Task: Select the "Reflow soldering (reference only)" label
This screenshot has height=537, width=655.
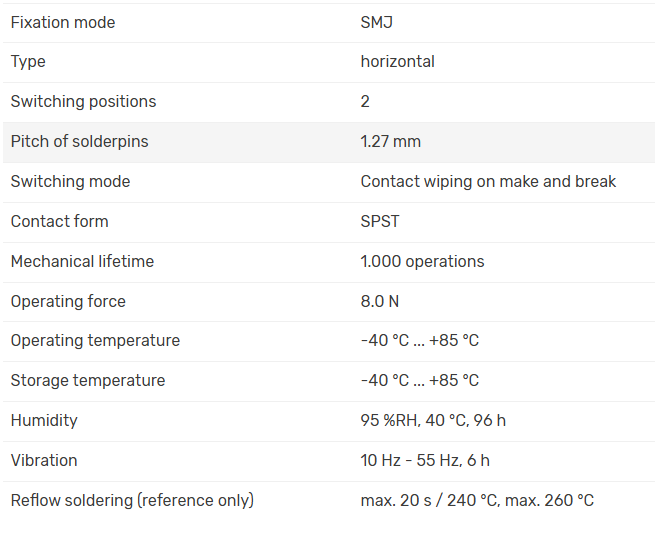Action: [x=132, y=500]
